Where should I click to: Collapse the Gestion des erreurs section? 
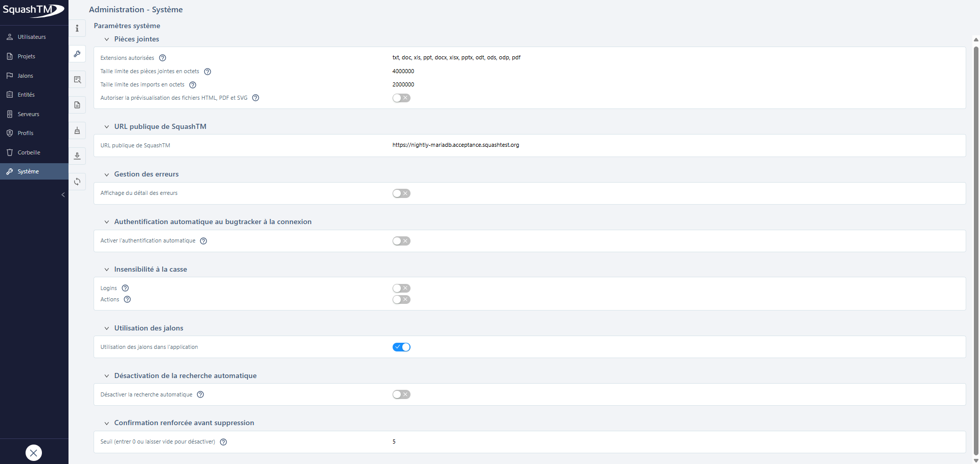107,174
